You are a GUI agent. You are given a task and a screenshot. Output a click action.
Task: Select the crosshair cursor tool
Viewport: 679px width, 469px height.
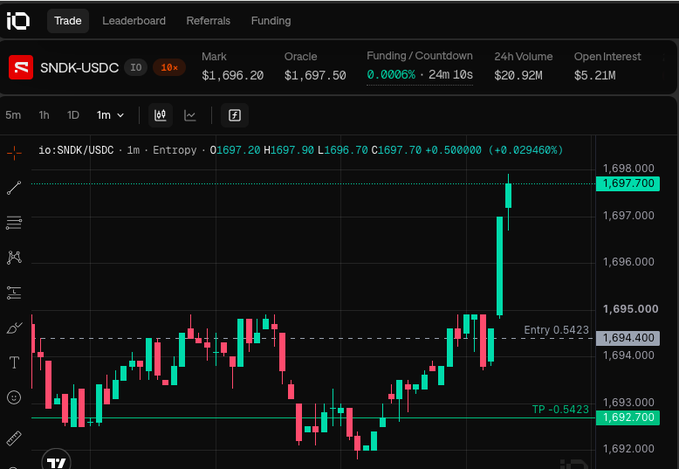point(14,152)
